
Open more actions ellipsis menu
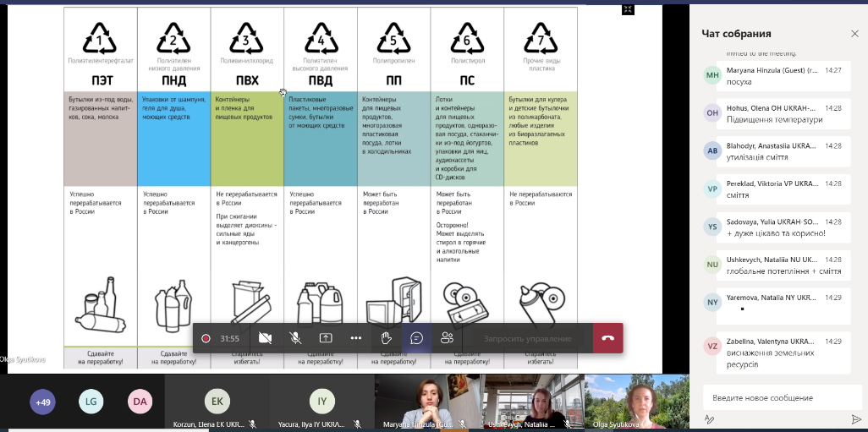(355, 338)
